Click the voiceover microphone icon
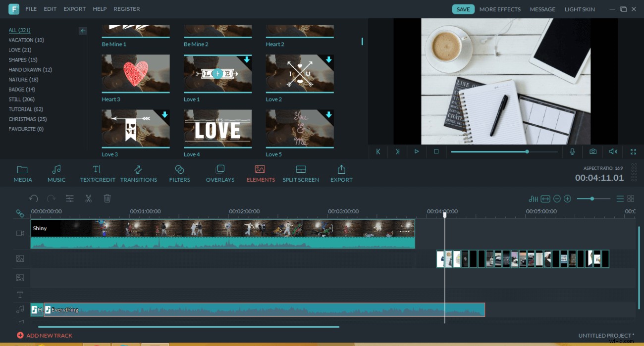The width and height of the screenshot is (644, 346). click(573, 152)
